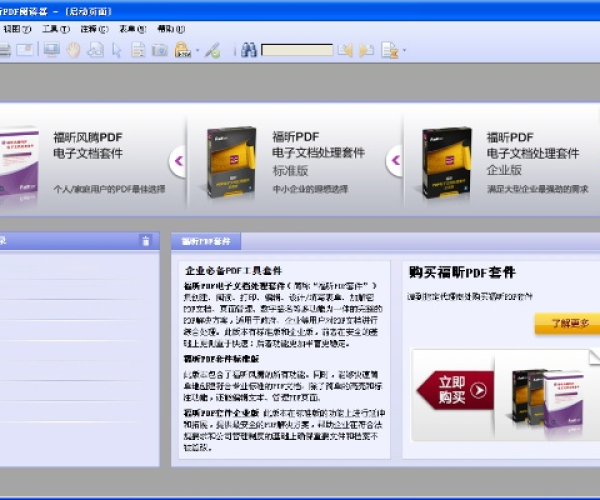Click the 福昕PDF套件标准版 subheading
This screenshot has height=500, width=600.
tap(221, 359)
